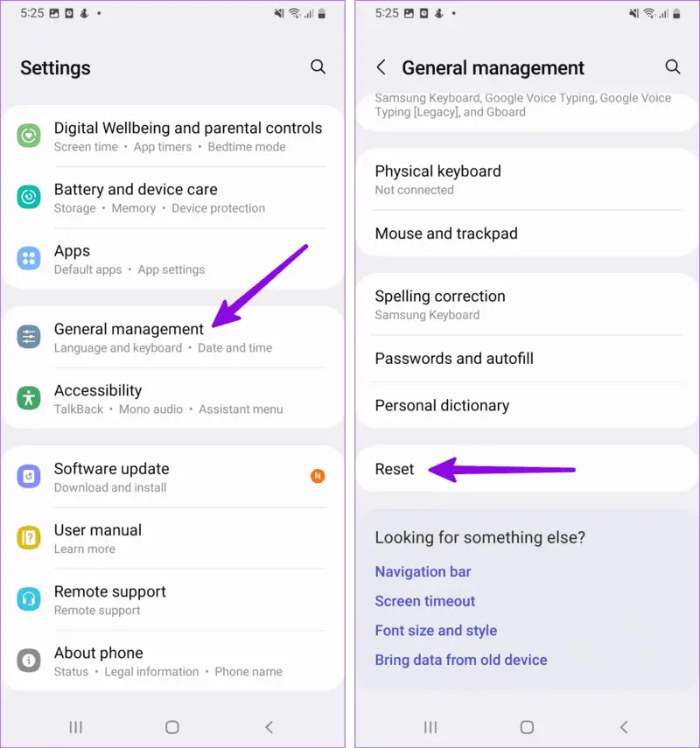Screen dimensions: 700x748
Task: Open Navigation bar link
Action: [423, 571]
